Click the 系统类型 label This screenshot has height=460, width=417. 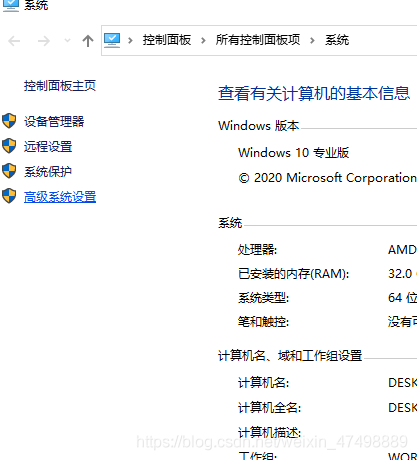coord(263,298)
